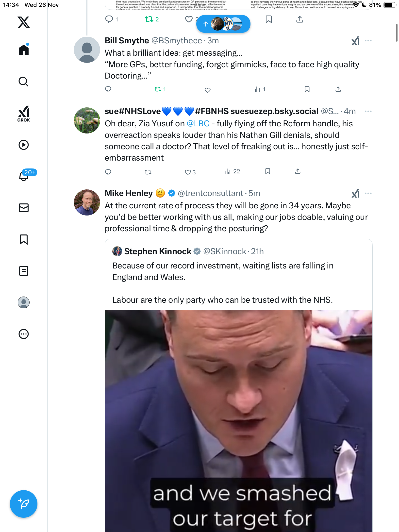Open more options on Mike Henley's post
This screenshot has height=532, width=399.
(x=368, y=194)
